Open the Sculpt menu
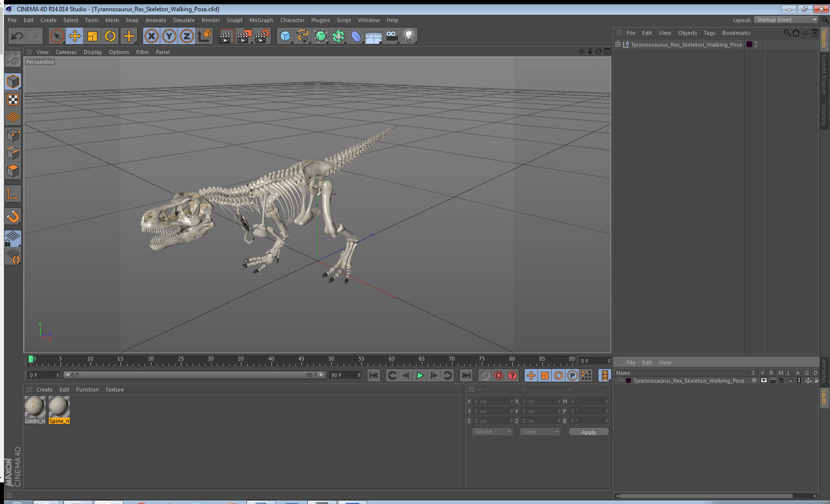The height and width of the screenshot is (504, 830). click(x=235, y=20)
